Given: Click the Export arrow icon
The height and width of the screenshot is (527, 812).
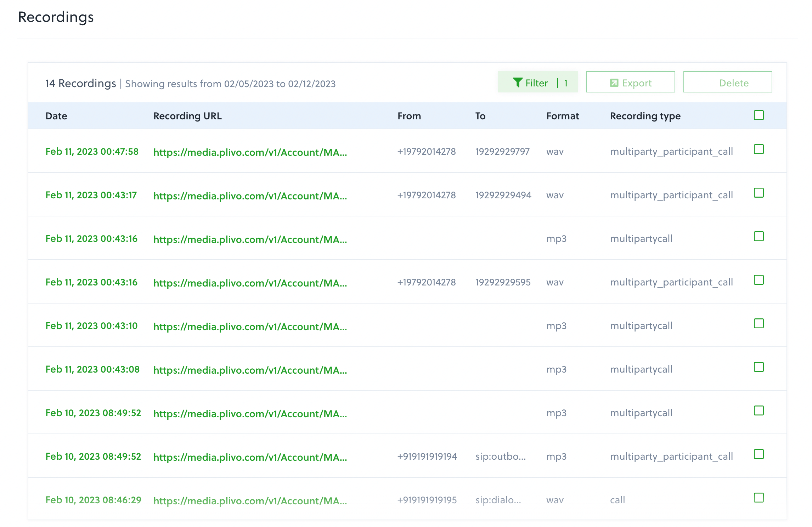Looking at the screenshot, I should (614, 83).
